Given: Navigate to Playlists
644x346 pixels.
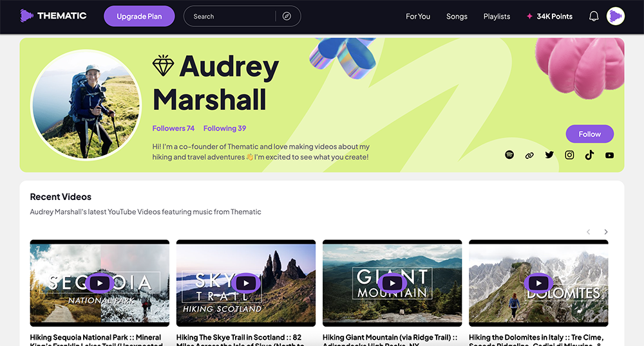Looking at the screenshot, I should (497, 16).
